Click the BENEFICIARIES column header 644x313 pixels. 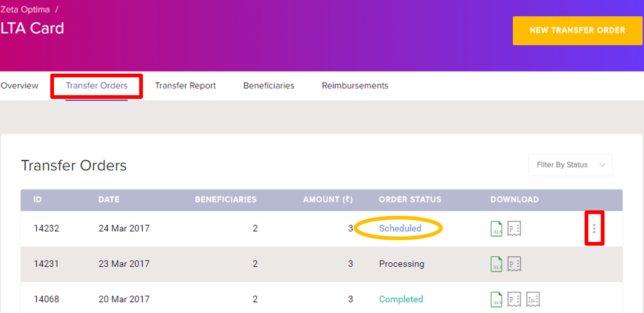pos(226,200)
